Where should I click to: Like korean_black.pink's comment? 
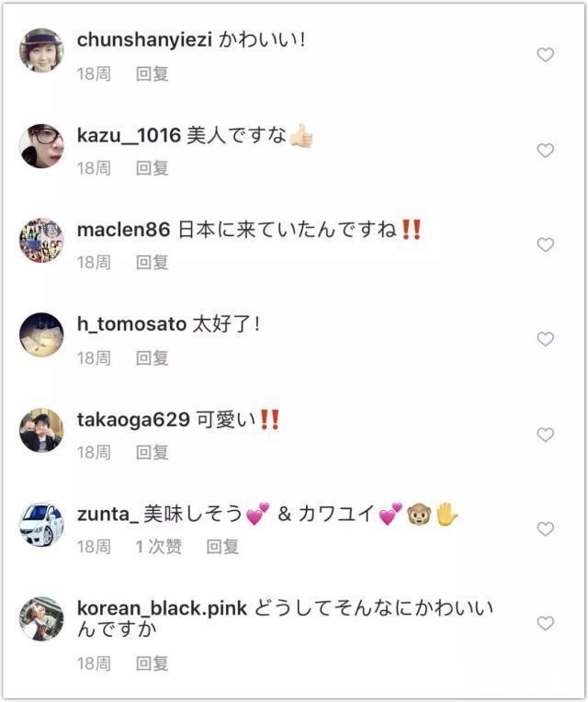click(545, 623)
